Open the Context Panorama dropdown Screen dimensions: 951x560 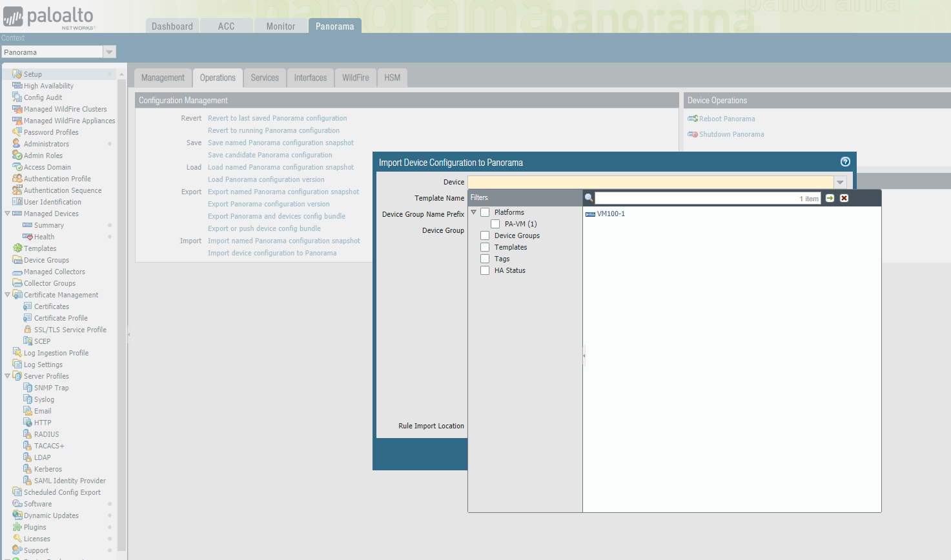pos(109,52)
